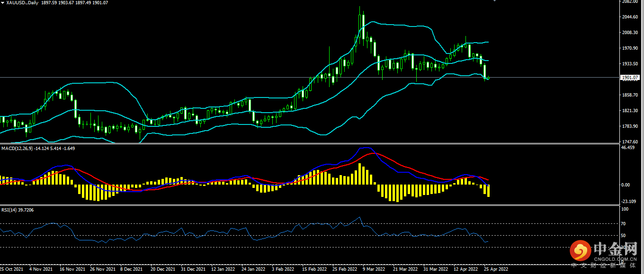The height and width of the screenshot is (274, 644).
Task: Click the 25 Apr 2022 date label
Action: pos(496,269)
